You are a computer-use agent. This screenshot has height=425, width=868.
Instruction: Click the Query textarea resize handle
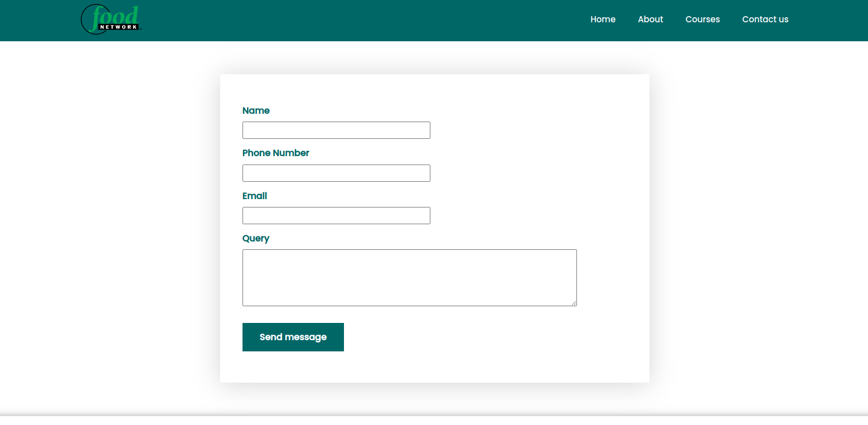coord(574,303)
